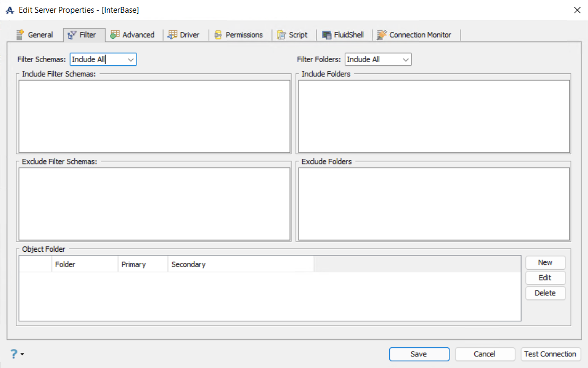Click the Test Connection button
Viewport: 588px width, 368px height.
click(550, 354)
